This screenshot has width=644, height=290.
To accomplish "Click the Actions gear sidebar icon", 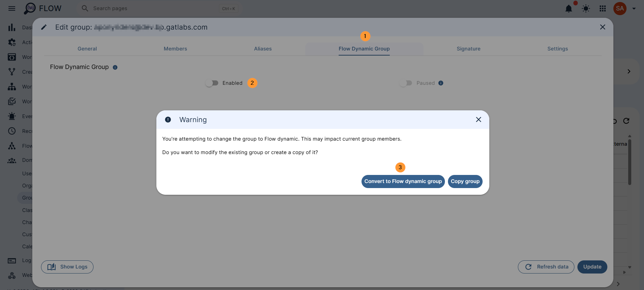I will (12, 42).
